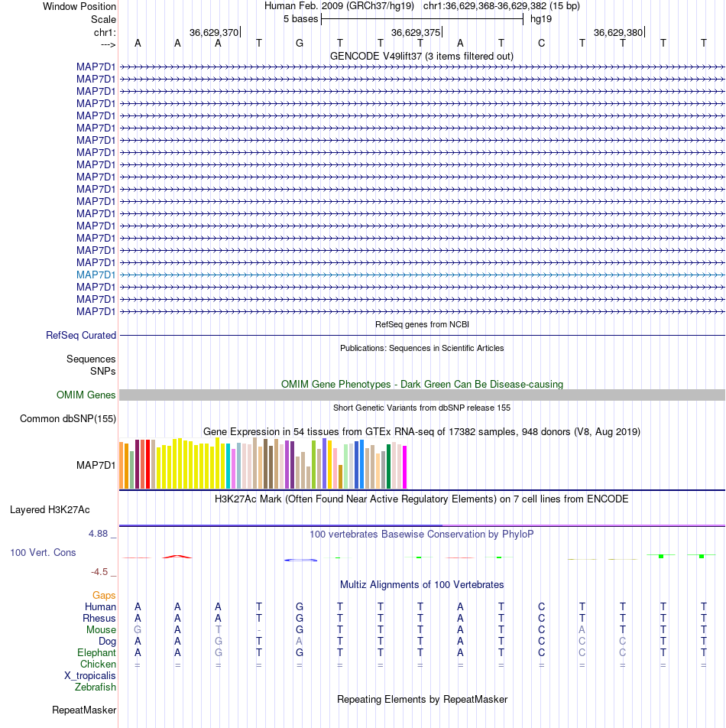Click the Chicken species label
This screenshot has width=726, height=728.
[x=98, y=665]
